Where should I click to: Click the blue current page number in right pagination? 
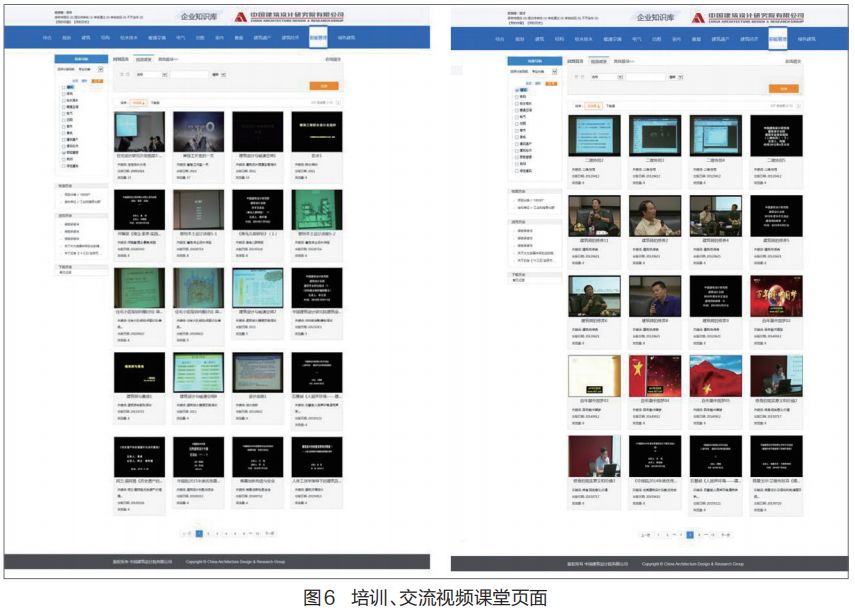(x=690, y=535)
